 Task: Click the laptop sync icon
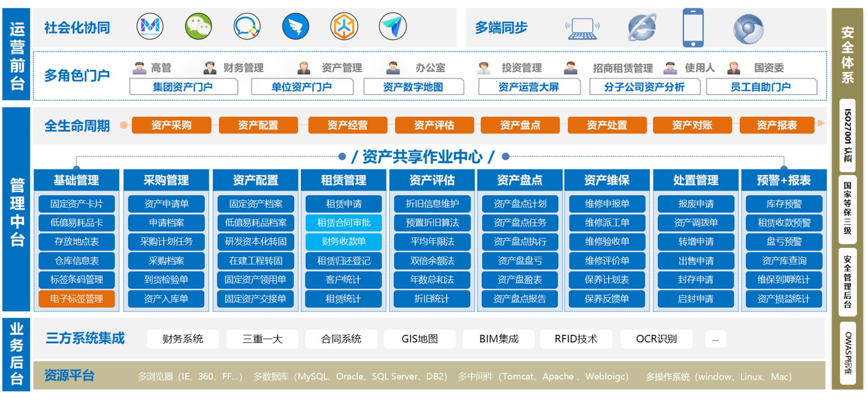coord(582,28)
